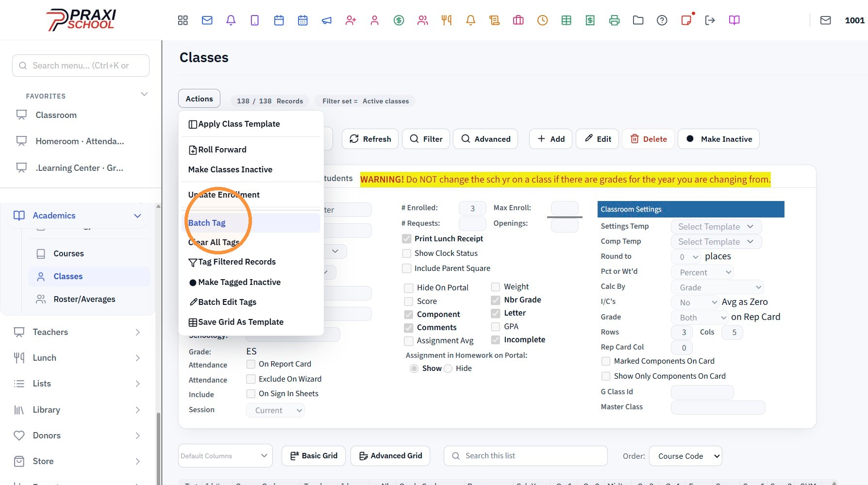Viewport: 868px width, 485px height.
Task: Check Attendance On Report Card box
Action: (251, 364)
